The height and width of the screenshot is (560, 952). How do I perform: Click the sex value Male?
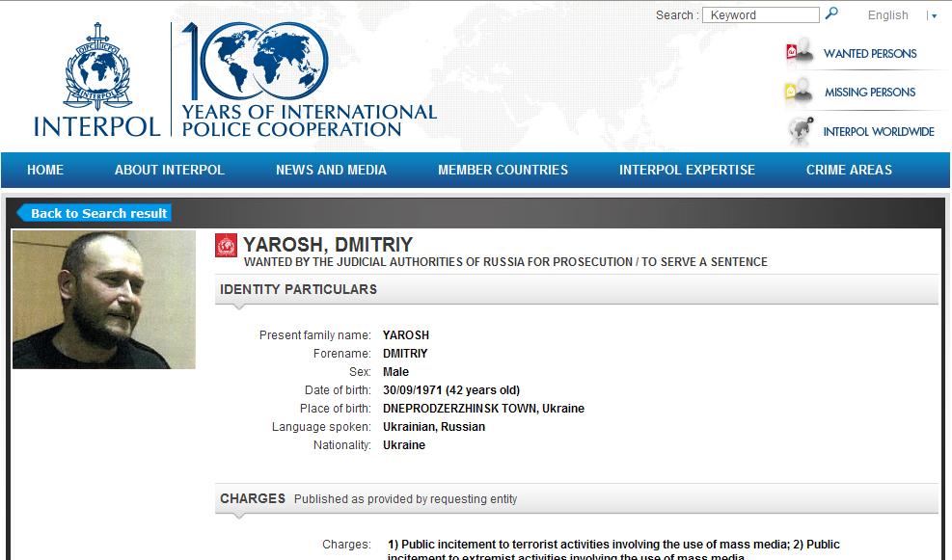[x=395, y=372]
